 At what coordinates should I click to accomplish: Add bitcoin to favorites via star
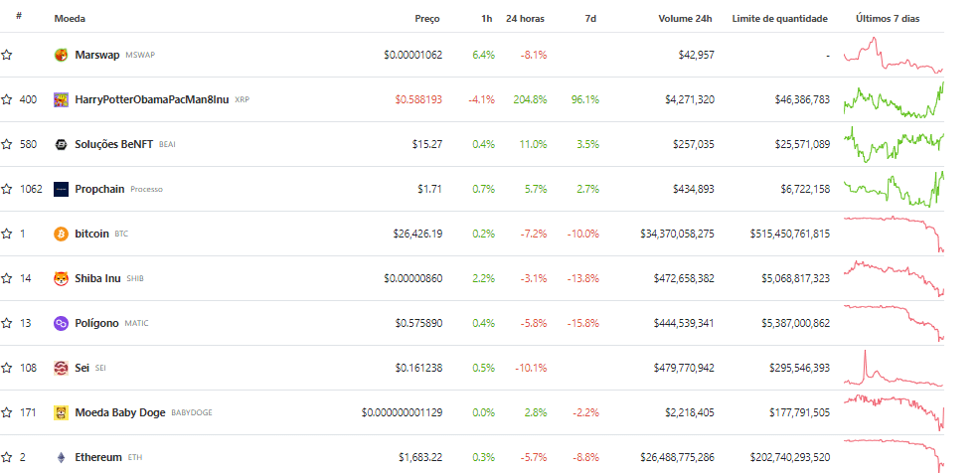click(7, 234)
